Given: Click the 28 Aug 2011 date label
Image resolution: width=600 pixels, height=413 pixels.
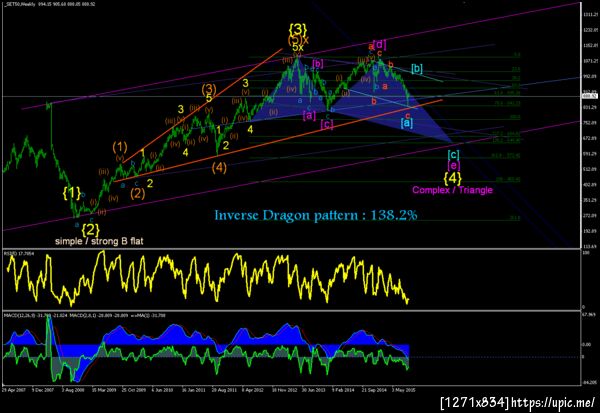Looking at the screenshot, I should click(x=224, y=390).
